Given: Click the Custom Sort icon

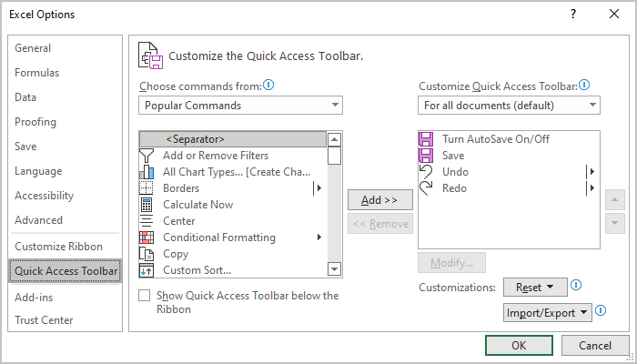Looking at the screenshot, I should click(147, 270).
